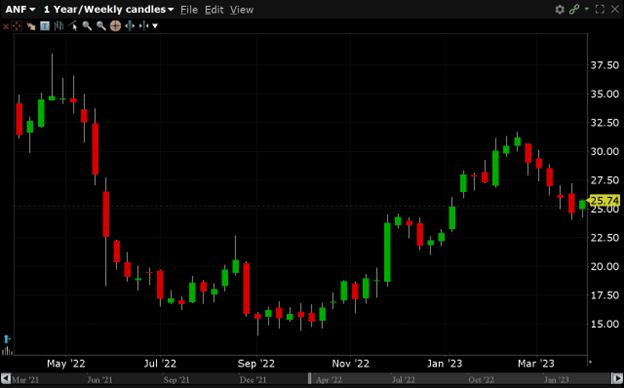Click the red zoom out magnifier

(x=101, y=26)
